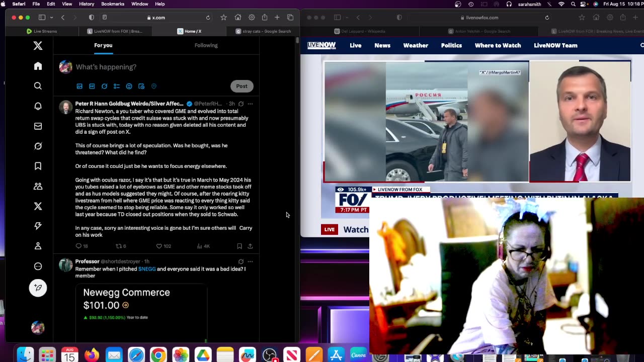Open more options on Peter R Hann's post
Viewport: 644px width, 362px height.
coord(250,104)
